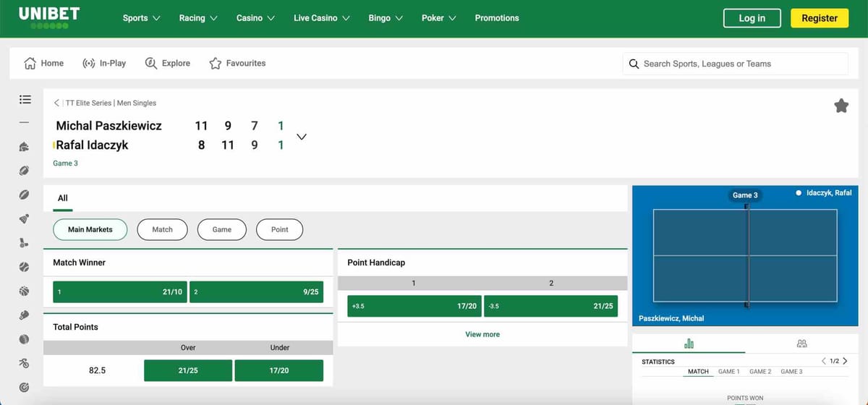
Task: Expand the Poker menu
Action: (x=439, y=18)
